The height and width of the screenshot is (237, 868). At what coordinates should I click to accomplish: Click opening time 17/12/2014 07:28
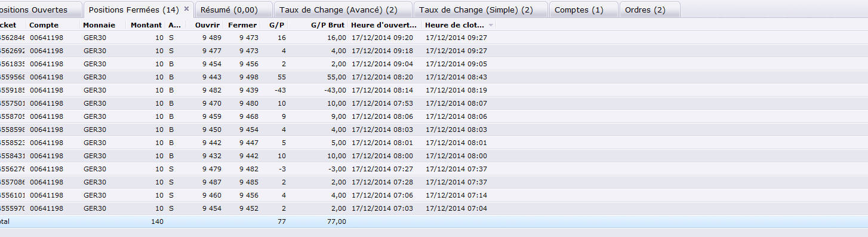click(x=383, y=182)
